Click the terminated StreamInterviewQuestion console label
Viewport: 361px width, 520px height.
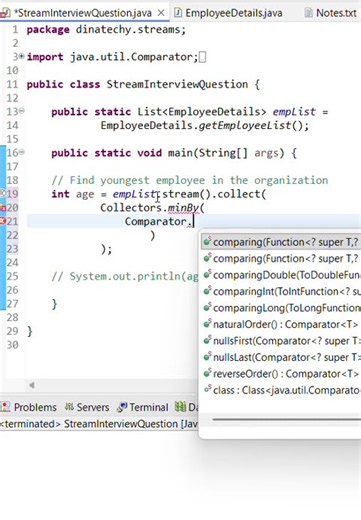pos(99,424)
